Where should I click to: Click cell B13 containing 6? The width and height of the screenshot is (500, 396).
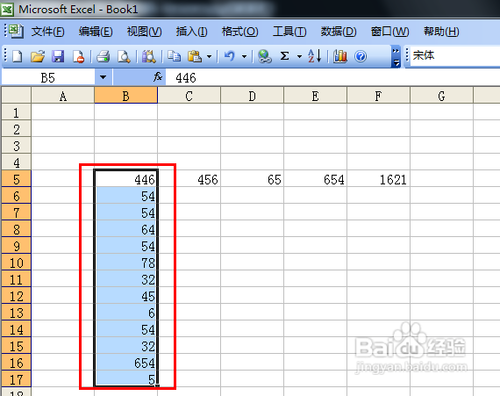tap(126, 312)
